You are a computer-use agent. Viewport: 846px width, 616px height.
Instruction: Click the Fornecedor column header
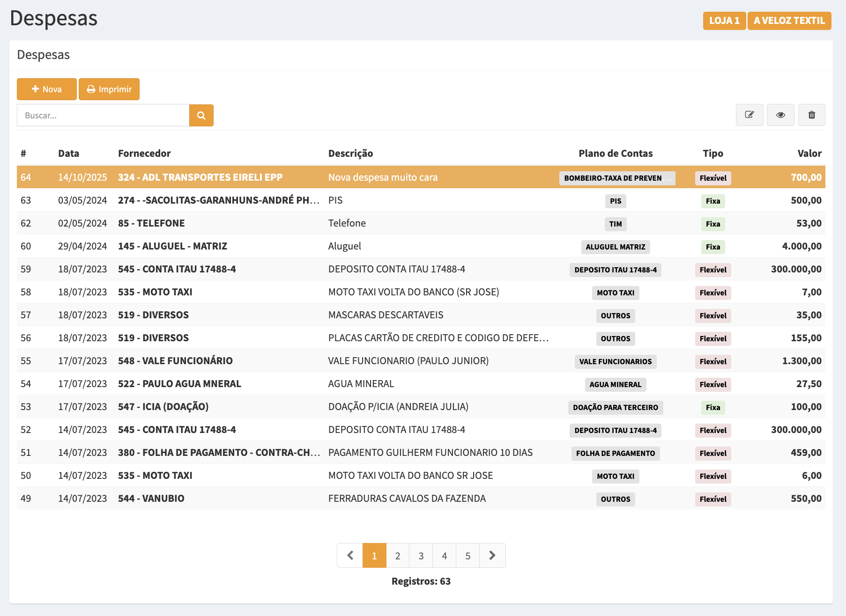[x=144, y=154]
